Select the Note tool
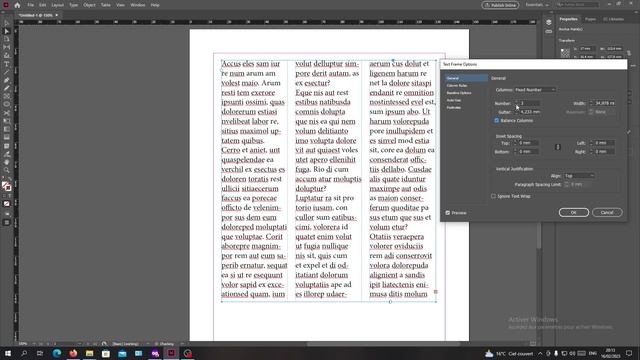This screenshot has width=640, height=360. (x=7, y=146)
